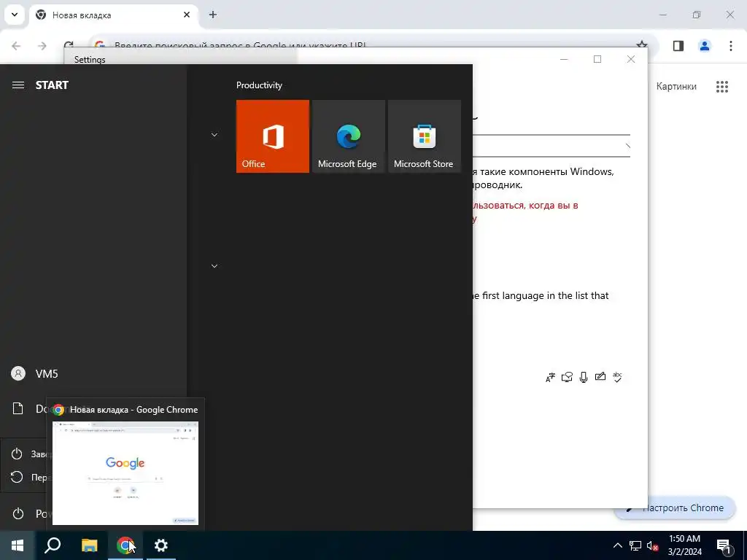The width and height of the screenshot is (747, 560).
Task: Open the Microsoft Store tile
Action: 425,136
